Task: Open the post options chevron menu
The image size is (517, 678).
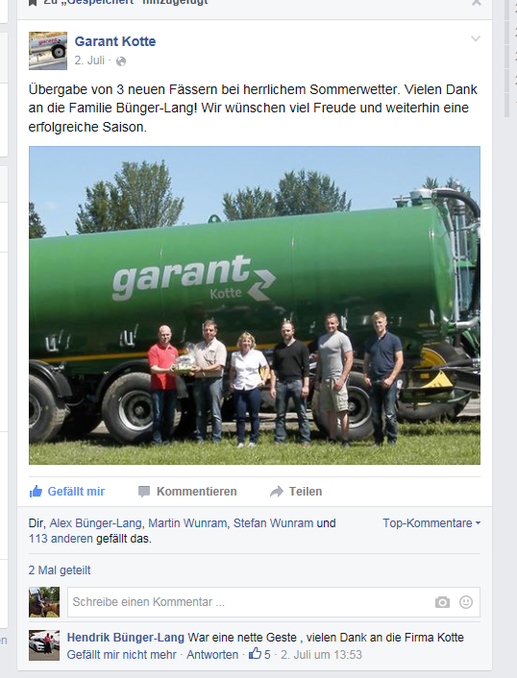Action: click(476, 39)
